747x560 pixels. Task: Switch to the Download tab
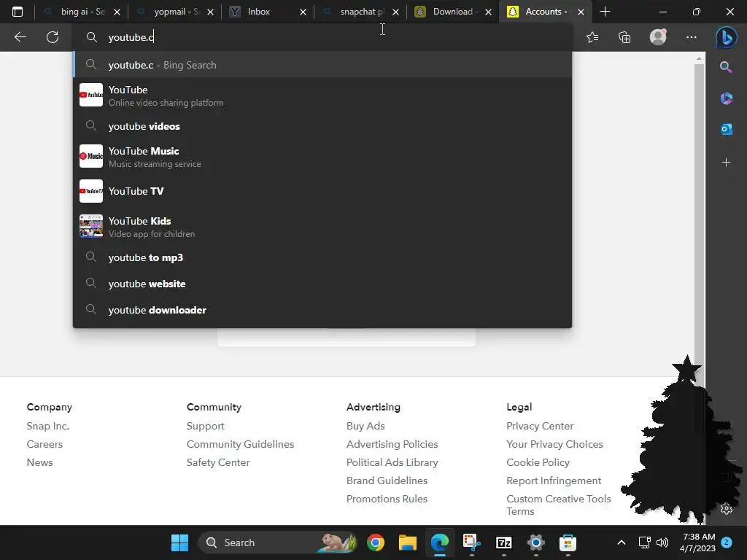click(452, 12)
